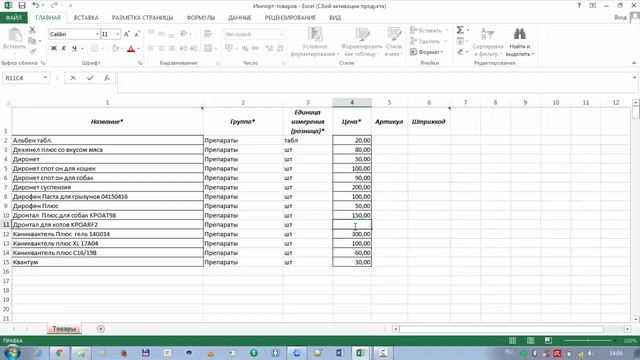Click the Insert Function fx icon
Screen dimensions: 640x360
pos(107,78)
